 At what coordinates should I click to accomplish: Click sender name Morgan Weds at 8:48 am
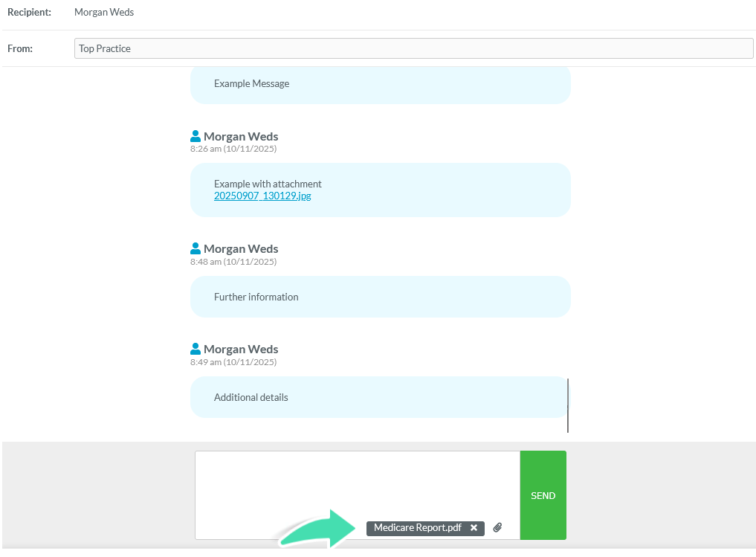241,249
